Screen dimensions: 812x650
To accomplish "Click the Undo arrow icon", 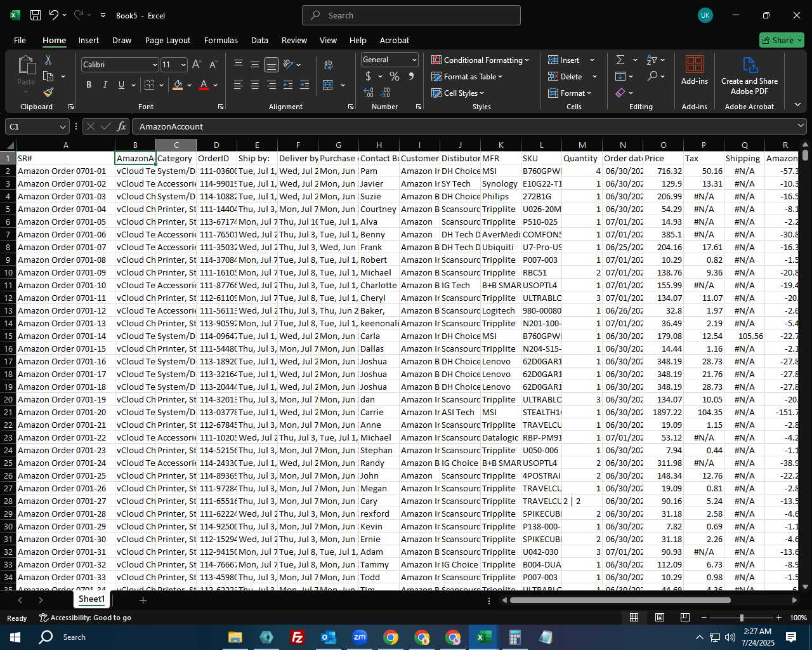I will [54, 15].
